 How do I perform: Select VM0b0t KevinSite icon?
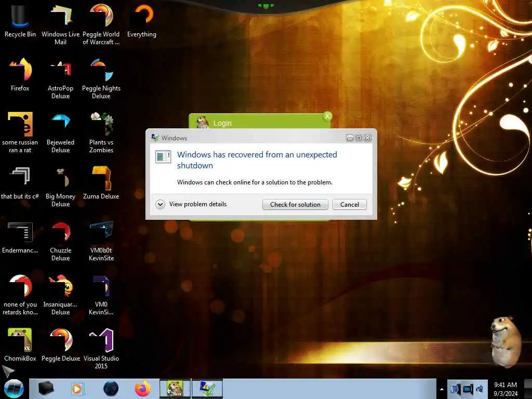pyautogui.click(x=101, y=241)
